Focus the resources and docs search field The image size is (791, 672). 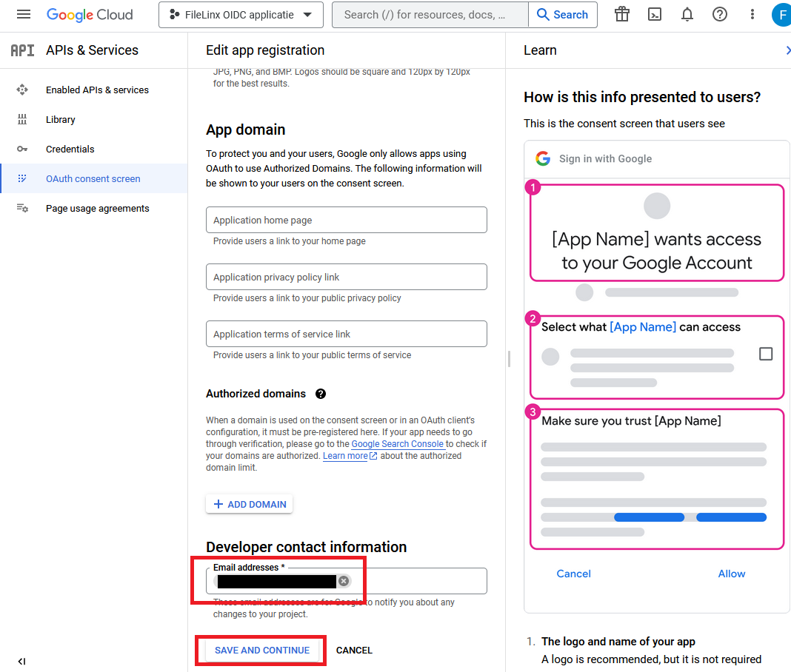click(430, 15)
